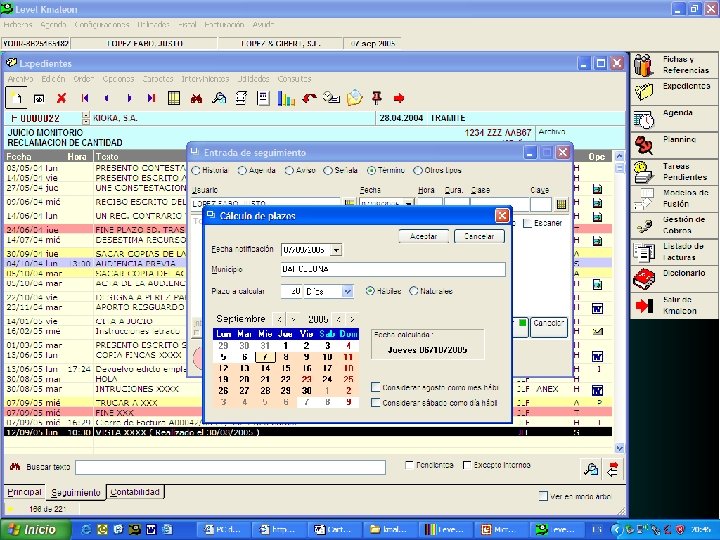Toggle Ver en modo árbol checkbox
720x540 pixels.
543,496
